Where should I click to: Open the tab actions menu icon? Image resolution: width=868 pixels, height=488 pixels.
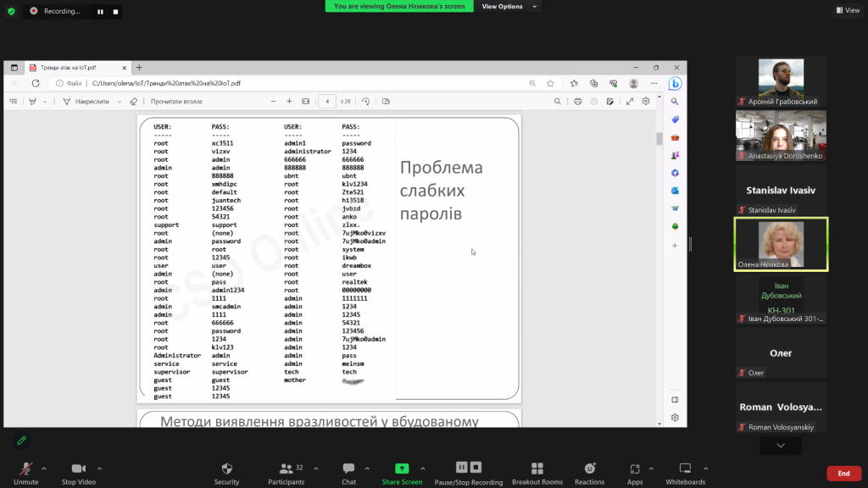[x=14, y=68]
